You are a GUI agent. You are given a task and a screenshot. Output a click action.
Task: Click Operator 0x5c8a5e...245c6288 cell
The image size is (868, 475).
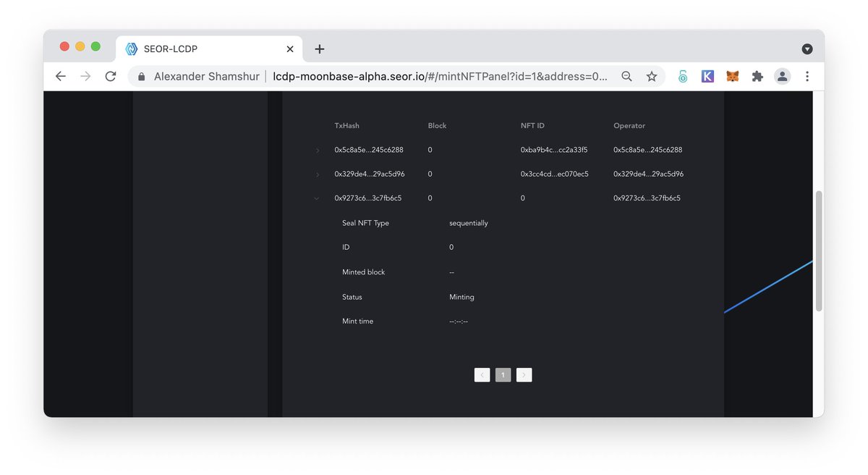click(648, 150)
